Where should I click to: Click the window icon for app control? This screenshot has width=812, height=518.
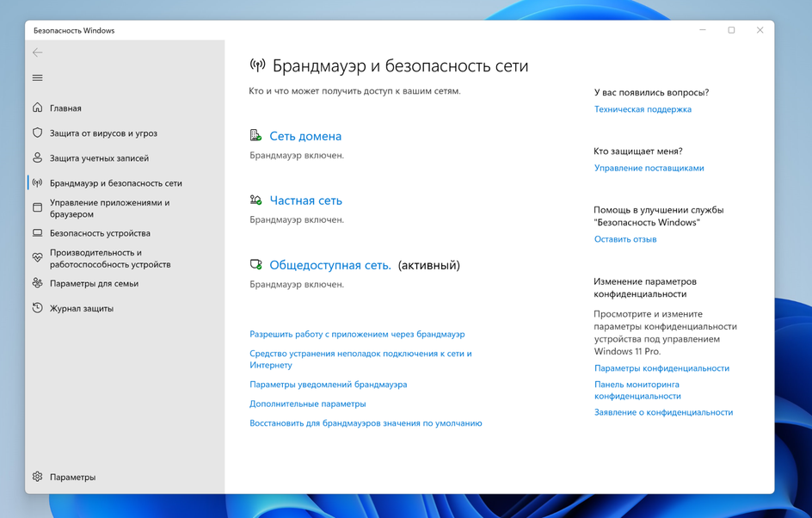[37, 207]
